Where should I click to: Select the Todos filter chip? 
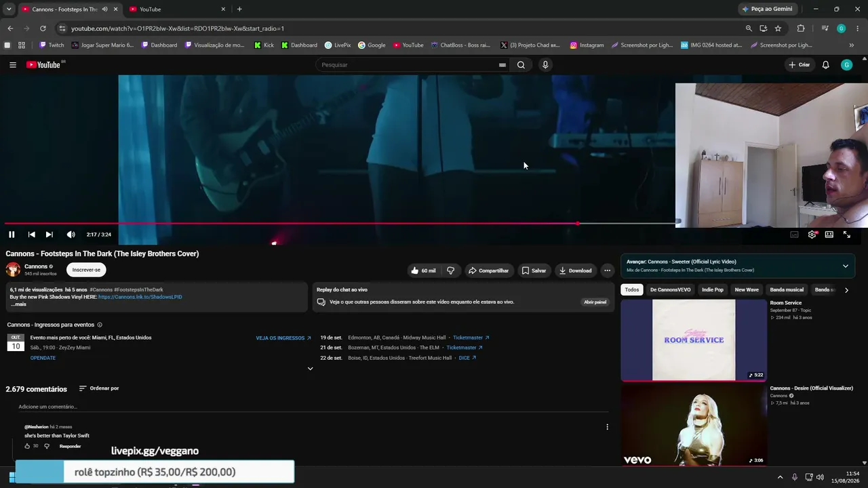tap(632, 290)
